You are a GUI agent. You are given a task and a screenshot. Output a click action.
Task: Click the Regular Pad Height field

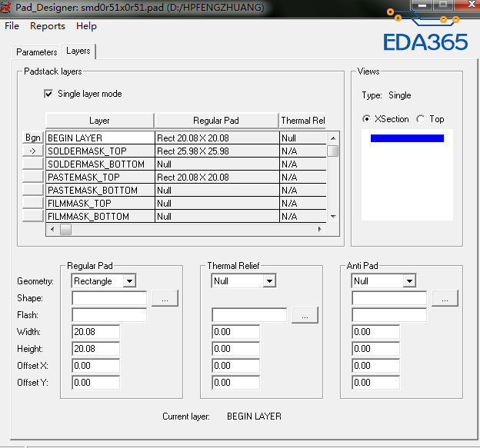coord(96,349)
